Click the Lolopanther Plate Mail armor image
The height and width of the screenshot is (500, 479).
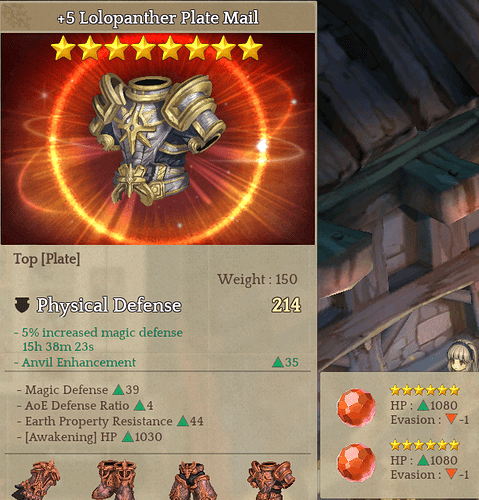[x=157, y=140]
